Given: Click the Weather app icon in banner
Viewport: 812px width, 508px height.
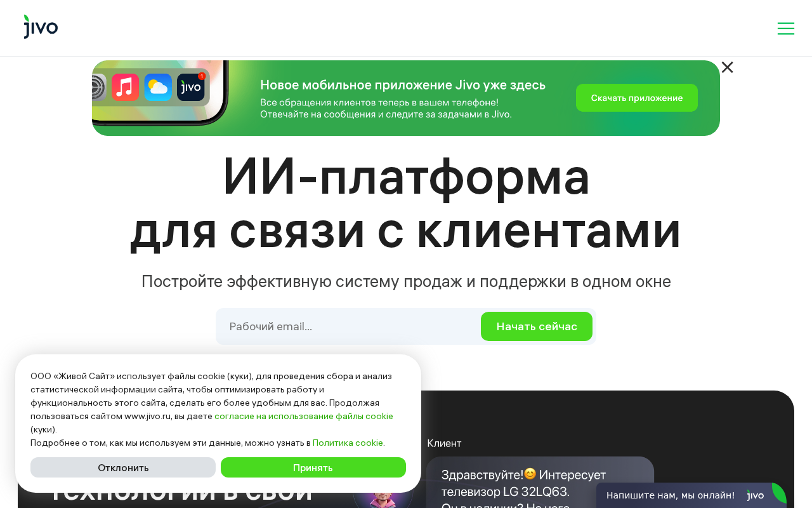Looking at the screenshot, I should click(158, 87).
